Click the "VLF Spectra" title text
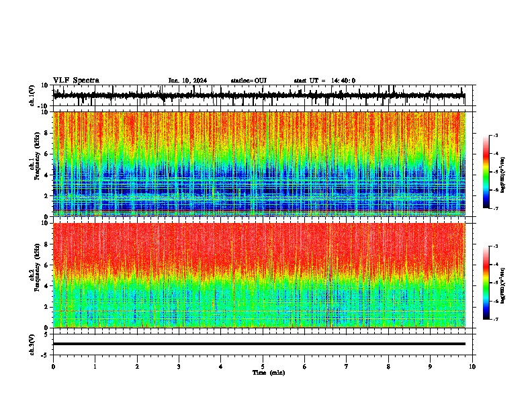532x411 pixels. (x=76, y=81)
